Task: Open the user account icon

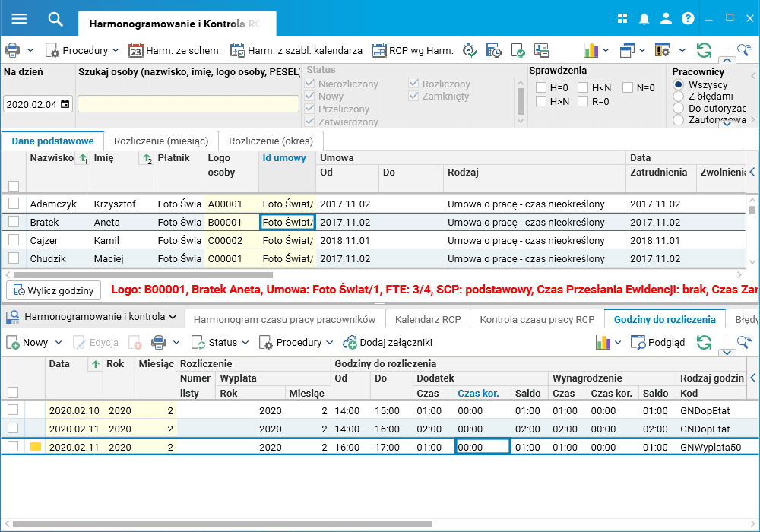Action: click(666, 19)
